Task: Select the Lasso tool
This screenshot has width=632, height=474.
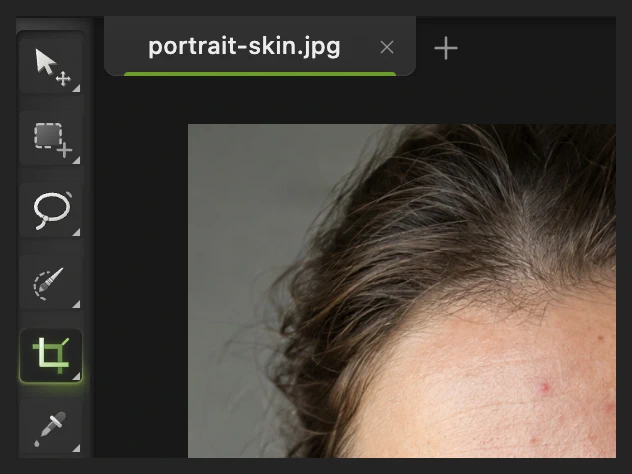Action: tap(51, 210)
